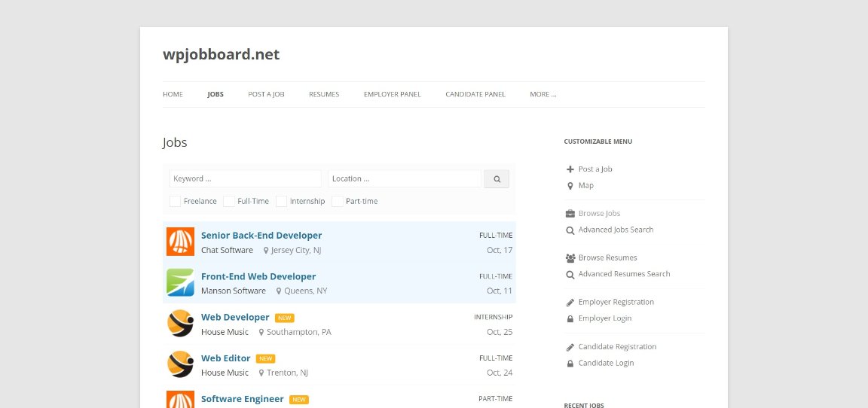Enable the Internship filter checkbox
This screenshot has width=868, height=408.
coord(281,201)
